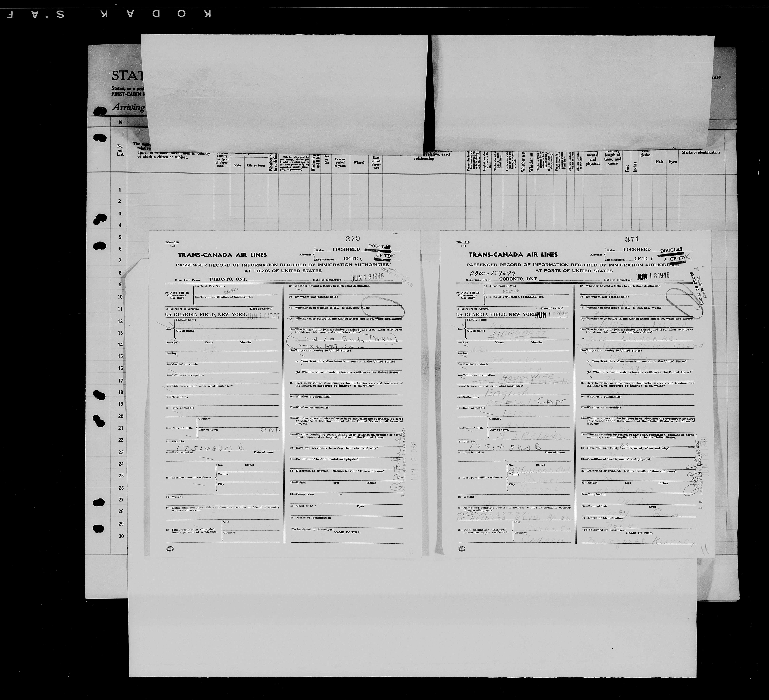Select handwritten number "0300-127679" on form 371
Viewport: 769px width, 700px height.
493,273
